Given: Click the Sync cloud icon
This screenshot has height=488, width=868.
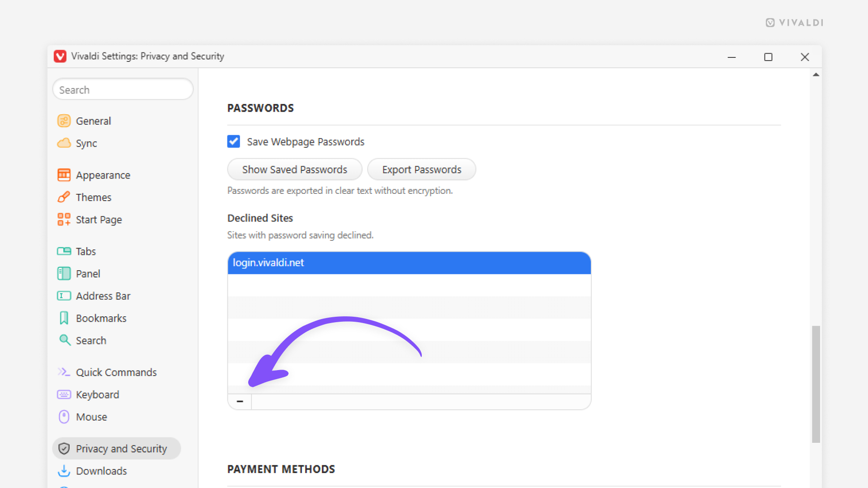Looking at the screenshot, I should (x=64, y=143).
